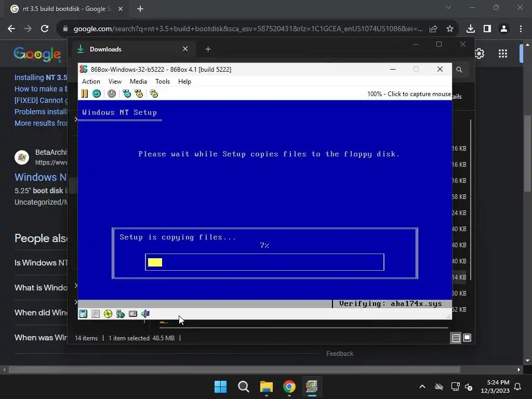
Task: Expand 'When was Win...' question
Action: click(41, 338)
